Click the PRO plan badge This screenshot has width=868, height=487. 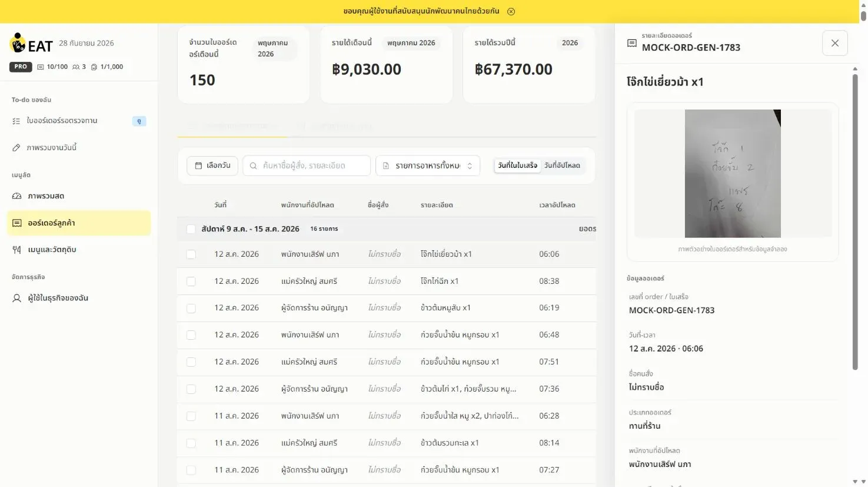pos(21,67)
